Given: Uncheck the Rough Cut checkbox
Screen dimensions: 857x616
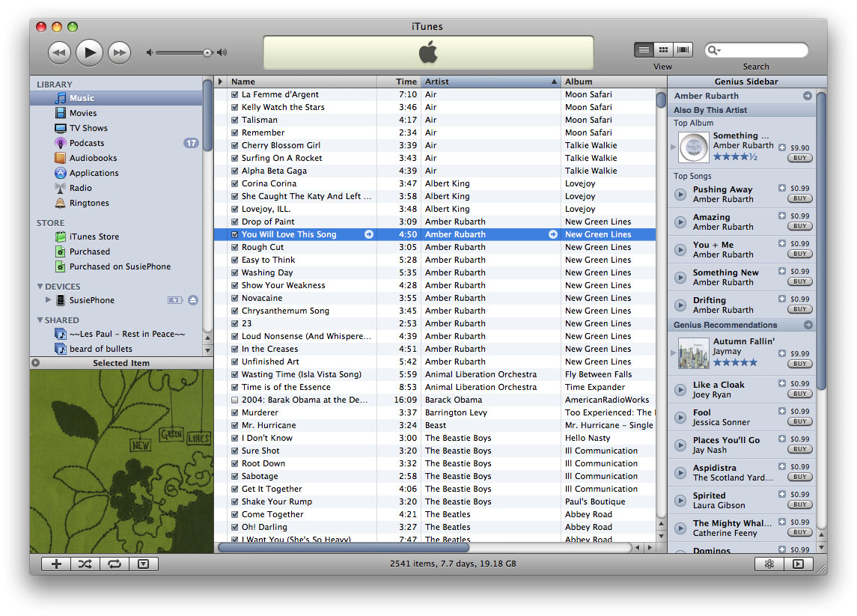Looking at the screenshot, I should coord(234,247).
